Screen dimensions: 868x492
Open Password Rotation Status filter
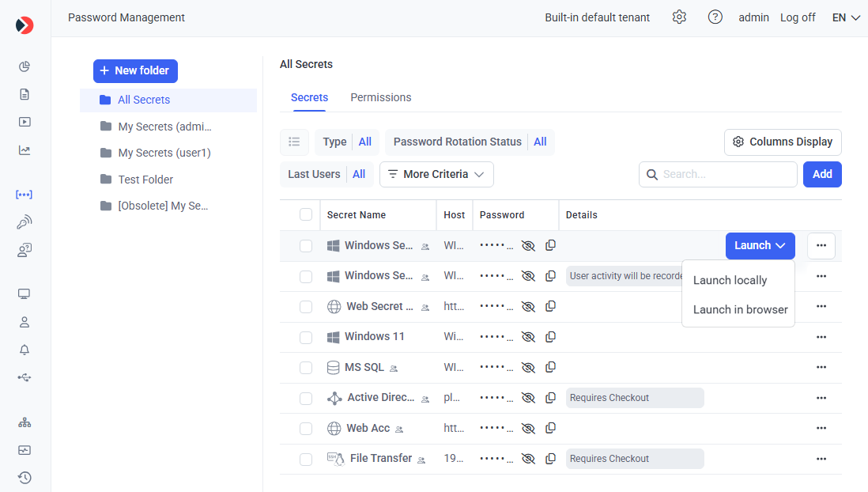tap(470, 142)
